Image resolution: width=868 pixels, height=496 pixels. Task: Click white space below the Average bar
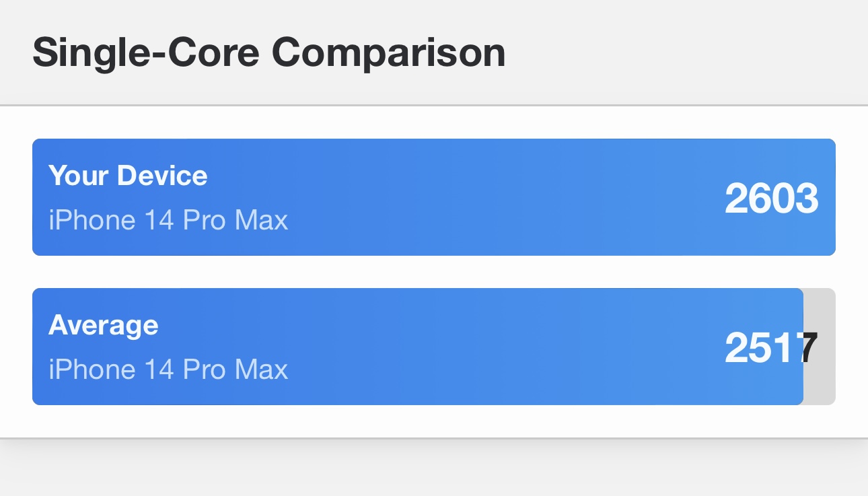click(x=434, y=421)
